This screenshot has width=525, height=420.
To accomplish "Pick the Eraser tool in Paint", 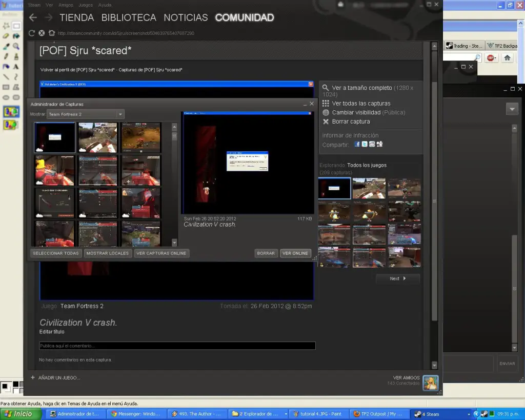I will (6, 36).
